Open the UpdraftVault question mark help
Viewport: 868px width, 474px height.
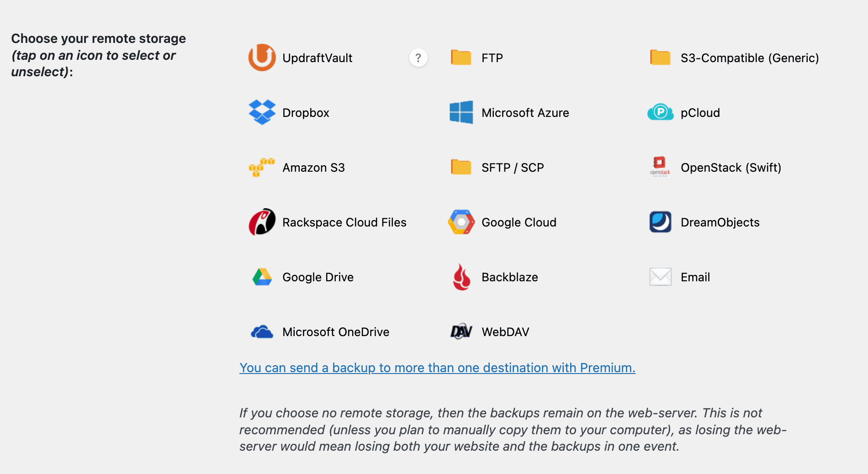418,58
